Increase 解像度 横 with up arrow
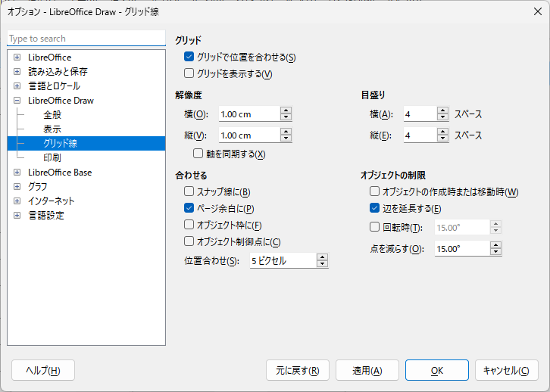This screenshot has height=392, width=550. (286, 110)
